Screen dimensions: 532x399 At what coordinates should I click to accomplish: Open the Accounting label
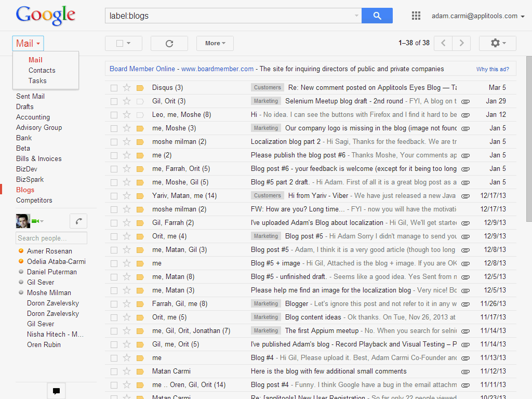point(33,117)
